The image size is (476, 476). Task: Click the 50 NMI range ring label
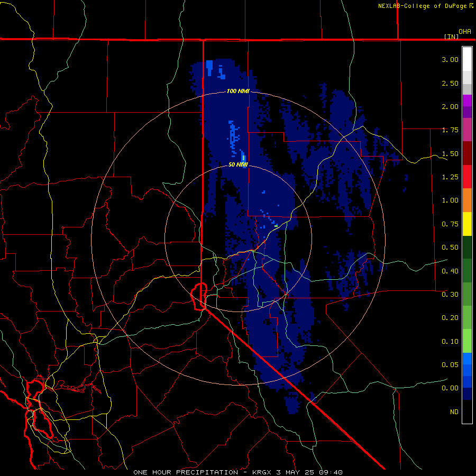pyautogui.click(x=238, y=164)
